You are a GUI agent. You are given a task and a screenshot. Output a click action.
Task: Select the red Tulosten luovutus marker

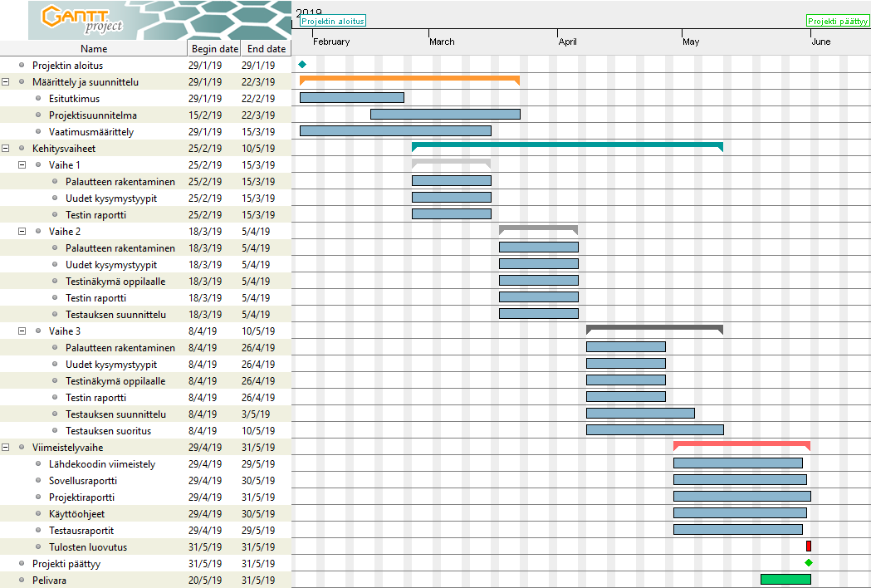pos(809,546)
